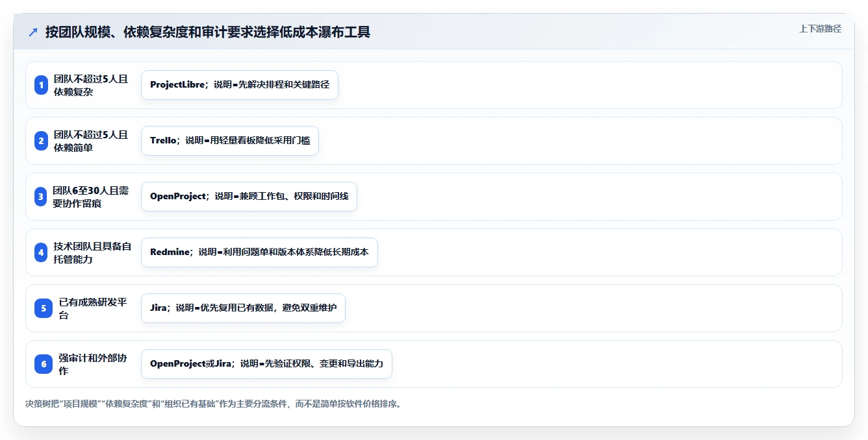Screen dimensions: 868x440
Task: Open the Trello recommendation box
Action: tap(230, 141)
